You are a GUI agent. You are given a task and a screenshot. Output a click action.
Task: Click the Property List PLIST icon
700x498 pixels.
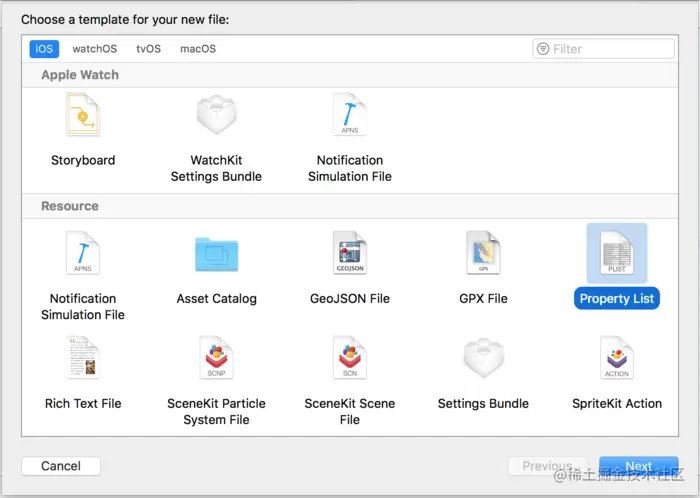tap(617, 253)
